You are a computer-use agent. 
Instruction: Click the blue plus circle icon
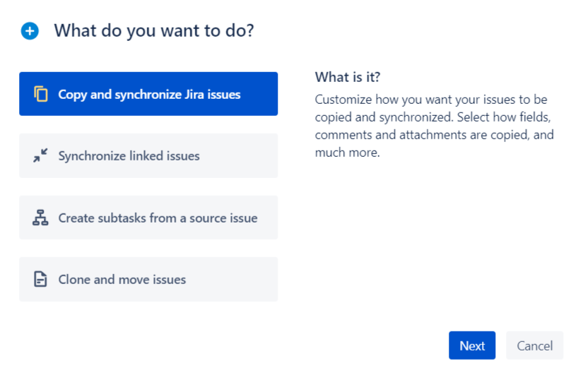coord(30,31)
